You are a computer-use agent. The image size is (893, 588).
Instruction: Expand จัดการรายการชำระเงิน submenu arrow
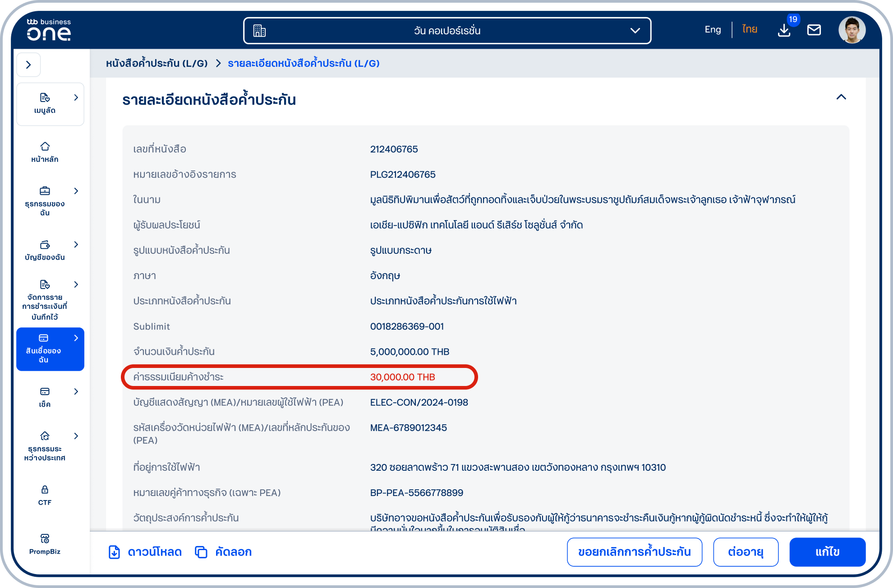(x=76, y=285)
